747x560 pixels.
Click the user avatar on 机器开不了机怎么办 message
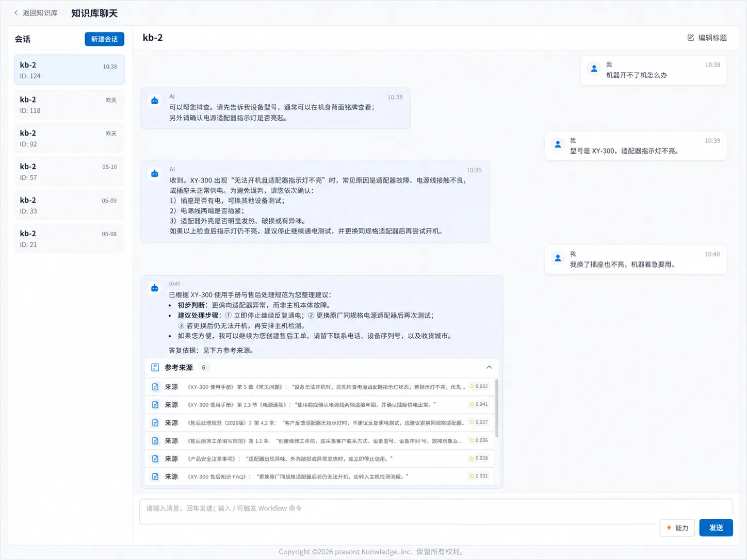pyautogui.click(x=594, y=68)
